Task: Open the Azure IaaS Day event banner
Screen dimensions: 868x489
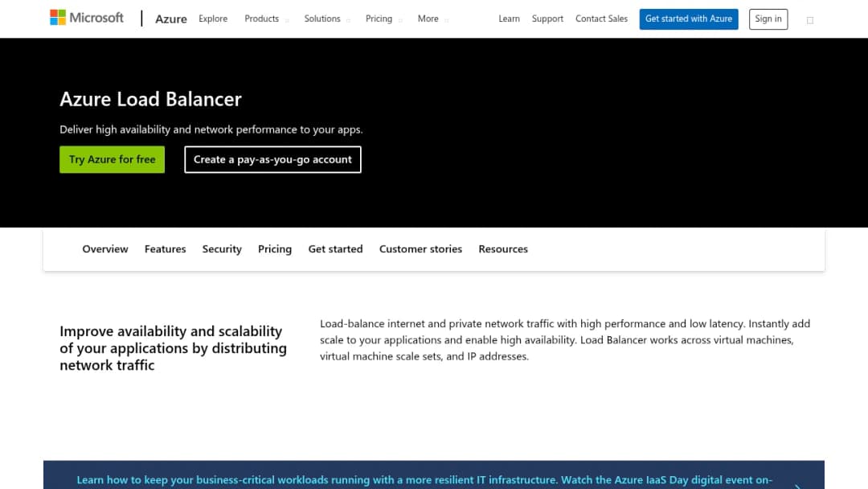Action: point(433,475)
